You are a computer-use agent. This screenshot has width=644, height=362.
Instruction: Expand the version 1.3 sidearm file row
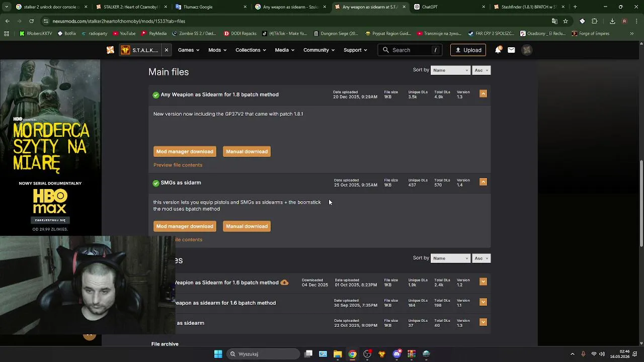[x=483, y=322]
